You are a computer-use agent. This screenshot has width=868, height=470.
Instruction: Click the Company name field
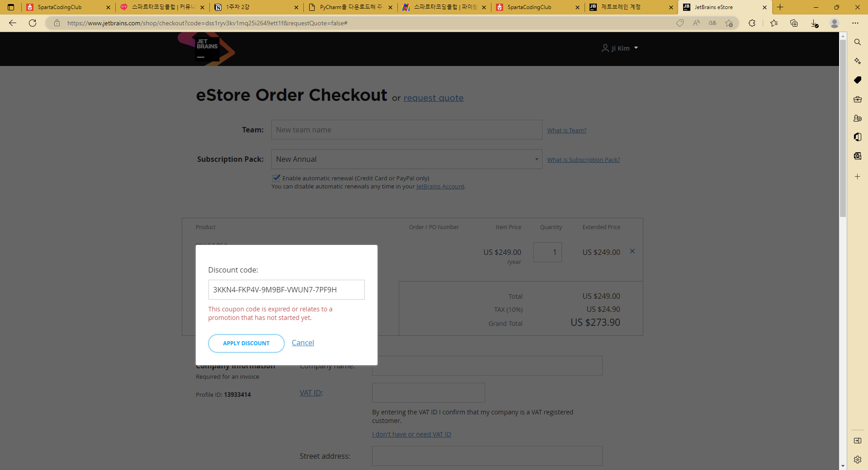click(487, 366)
